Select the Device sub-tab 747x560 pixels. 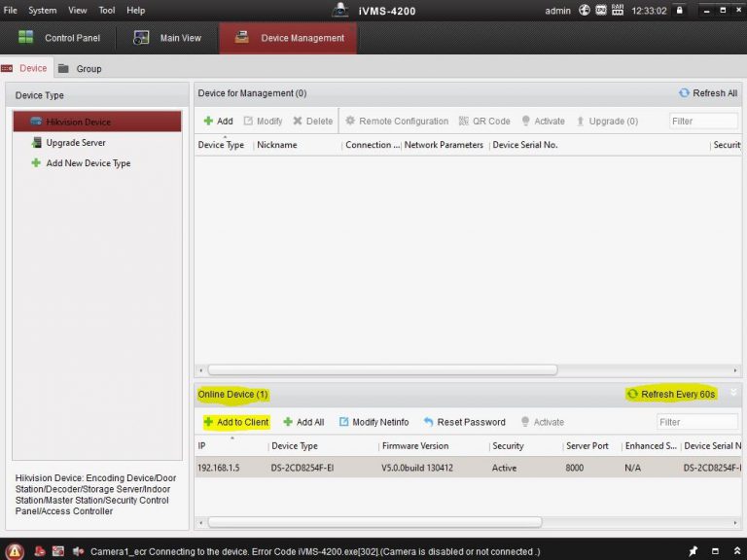24,68
